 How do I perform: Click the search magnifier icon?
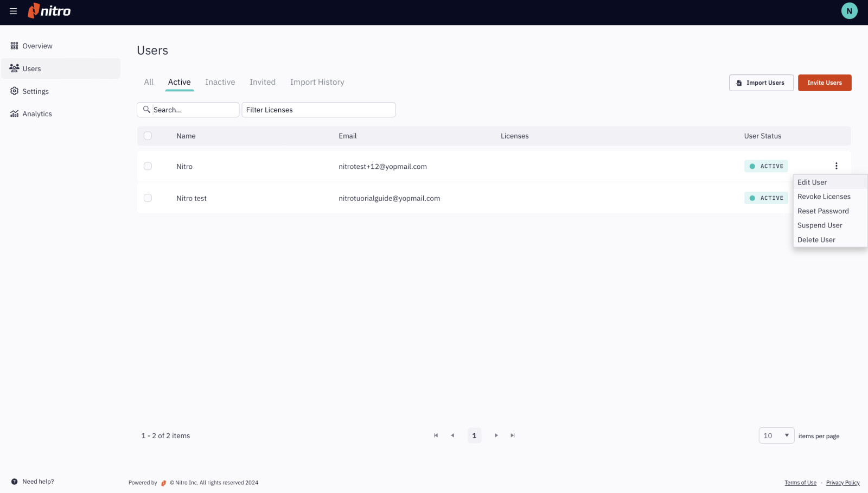click(x=146, y=110)
